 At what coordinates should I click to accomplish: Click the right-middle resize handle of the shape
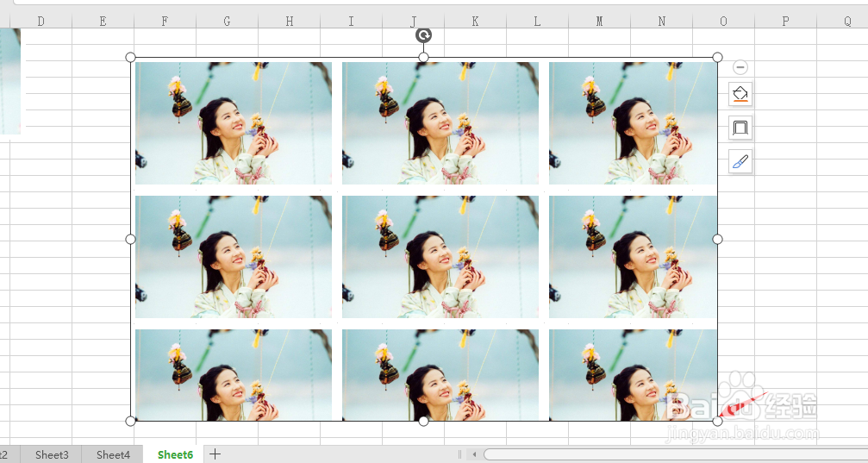point(717,239)
